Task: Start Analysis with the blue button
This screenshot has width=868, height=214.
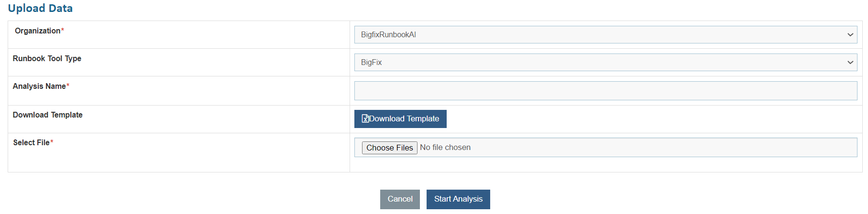Action: 458,199
